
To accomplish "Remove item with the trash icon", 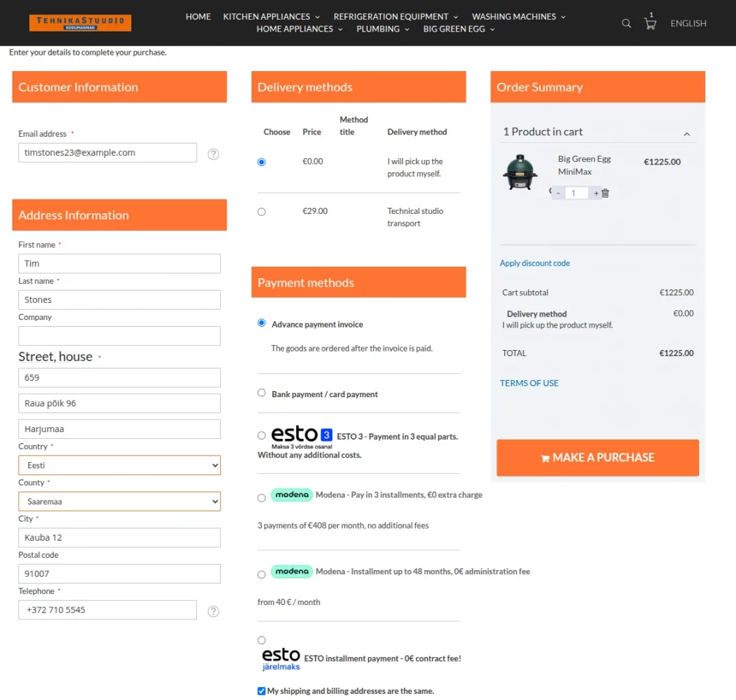I will [605, 193].
